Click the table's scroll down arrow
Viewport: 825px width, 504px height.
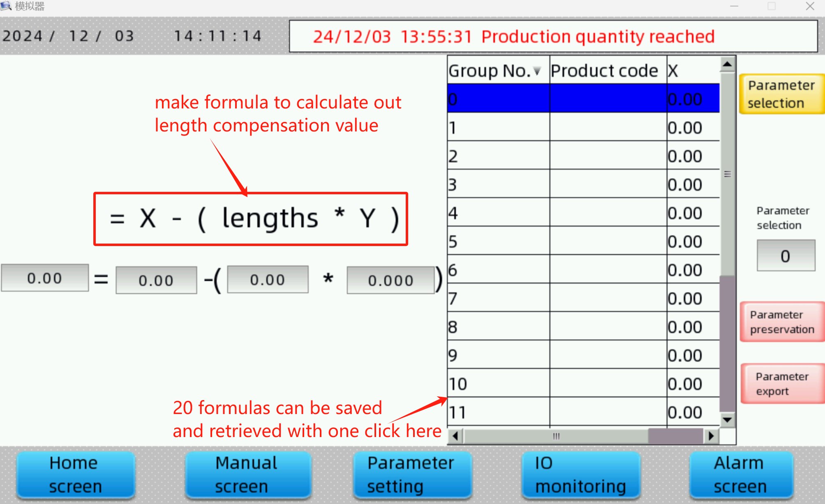pos(728,420)
